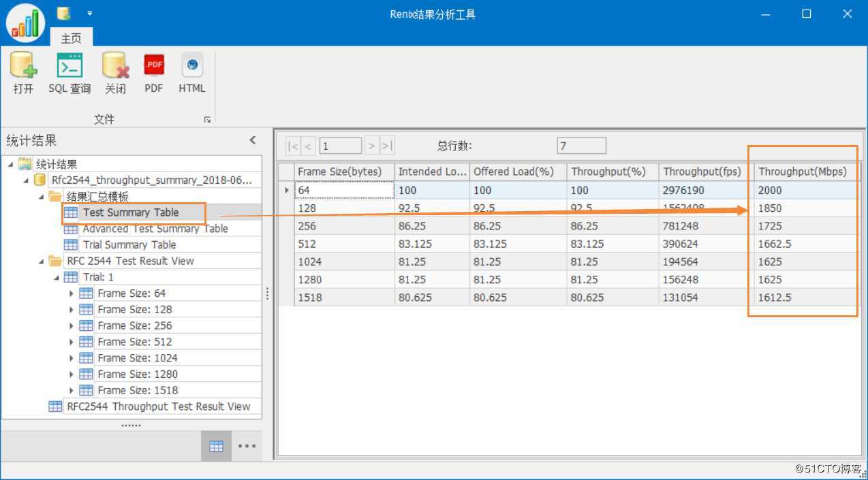The height and width of the screenshot is (480, 868).
Task: Sort by Offered Load(%) column header
Action: [x=518, y=172]
